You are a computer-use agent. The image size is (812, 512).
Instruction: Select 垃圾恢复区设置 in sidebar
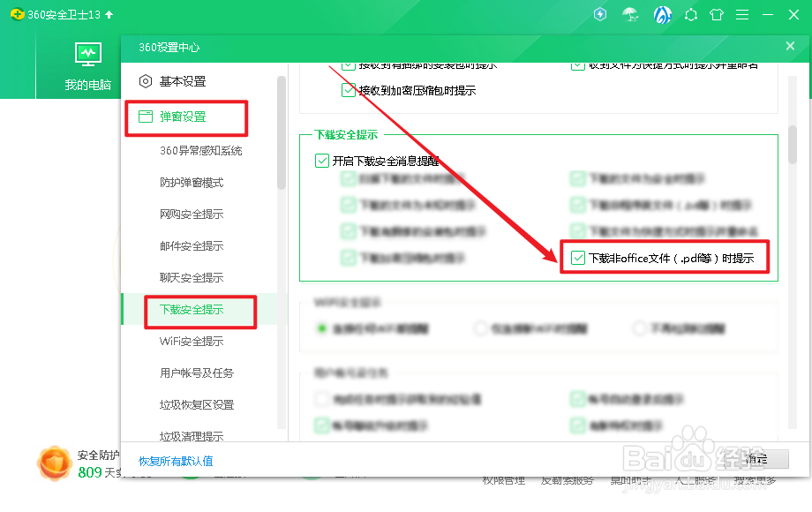pyautogui.click(x=197, y=405)
